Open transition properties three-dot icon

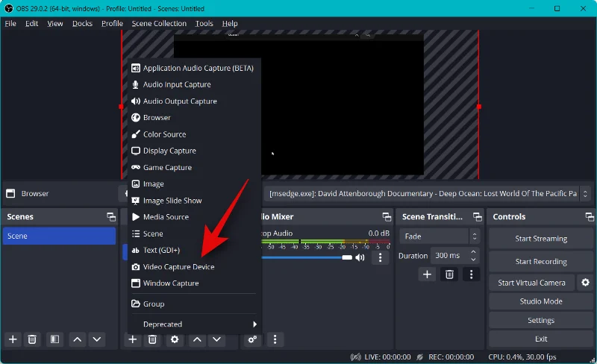pyautogui.click(x=472, y=274)
